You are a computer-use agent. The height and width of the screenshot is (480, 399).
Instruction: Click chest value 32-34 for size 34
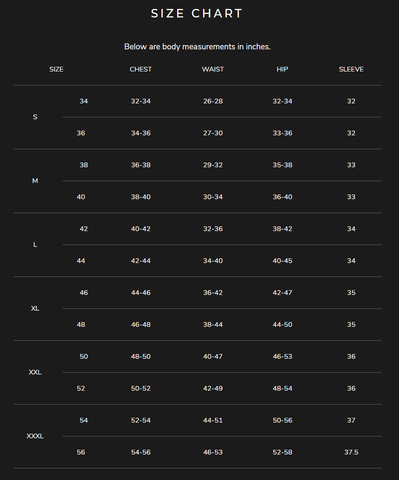(x=141, y=101)
